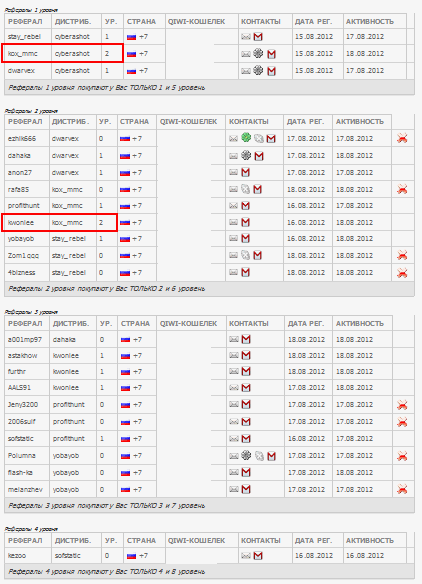This screenshot has width=422, height=584.
Task: Select referral name kwonlee in level 2 table
Action: pos(21,223)
